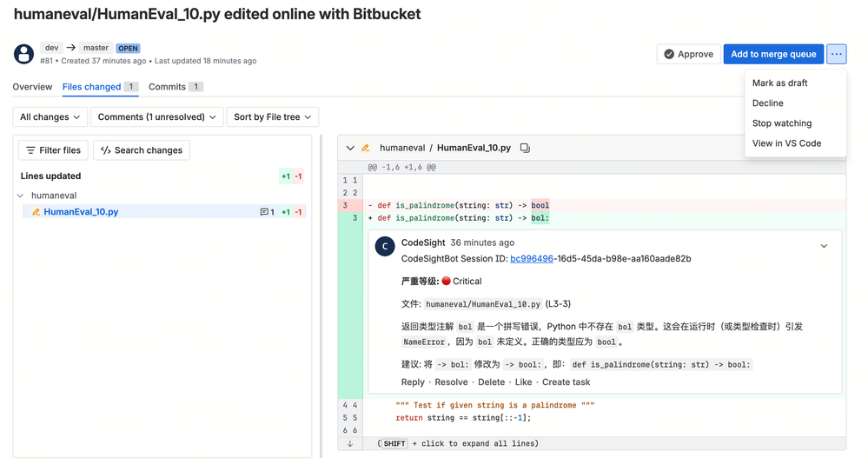Viewport: 868px width, 465px height.
Task: Click the copy file path icon
Action: pyautogui.click(x=525, y=148)
